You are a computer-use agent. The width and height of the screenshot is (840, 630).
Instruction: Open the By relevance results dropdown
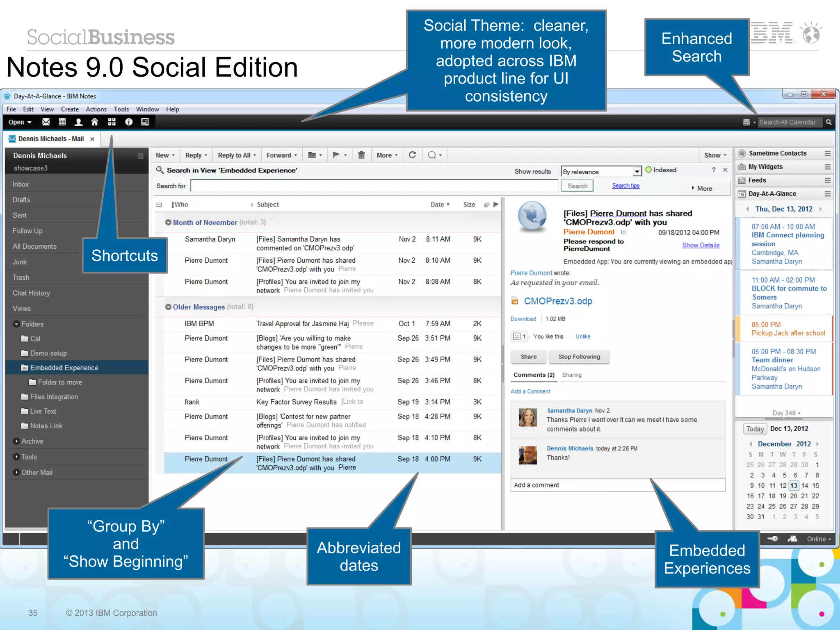click(x=637, y=171)
